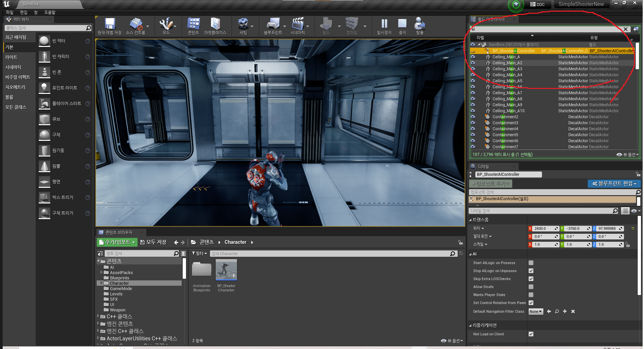The height and width of the screenshot is (349, 644).
Task: Select Empty Character icon in placement list
Action: click(x=44, y=57)
